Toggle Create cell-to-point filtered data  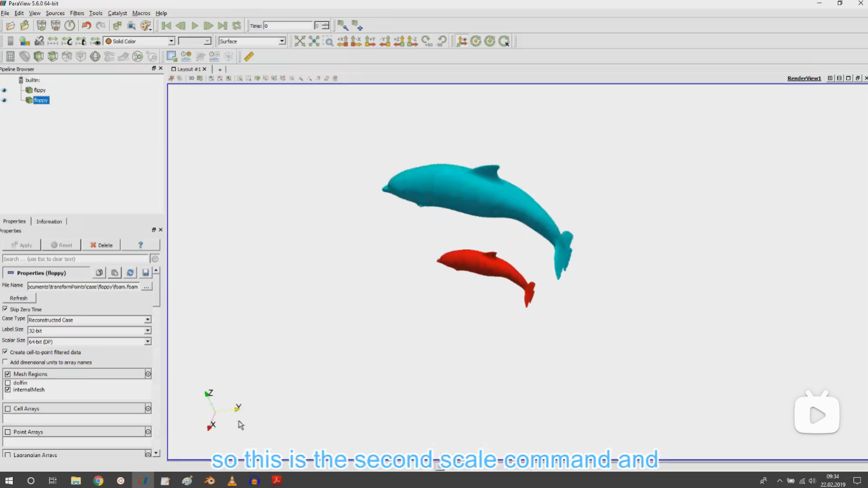coord(5,352)
